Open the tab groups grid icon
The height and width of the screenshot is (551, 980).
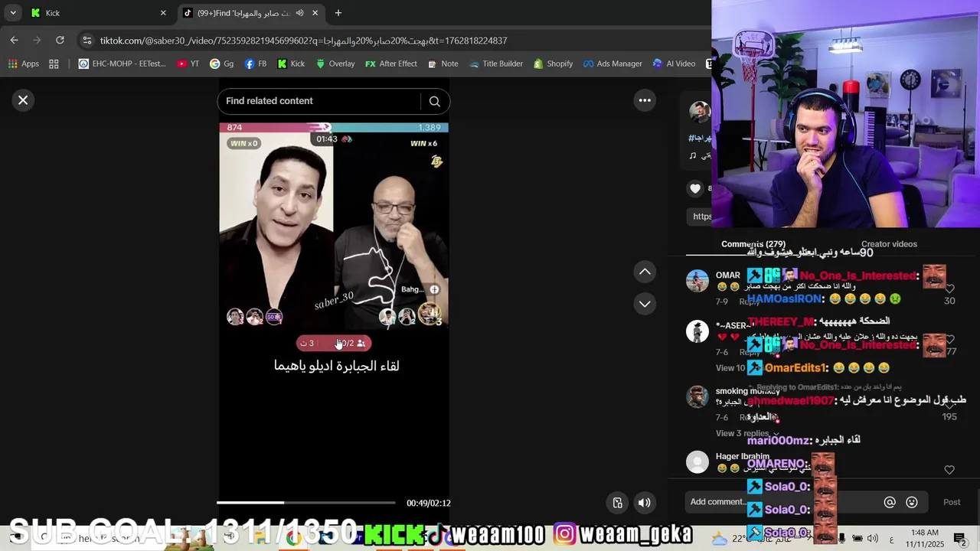coord(54,64)
